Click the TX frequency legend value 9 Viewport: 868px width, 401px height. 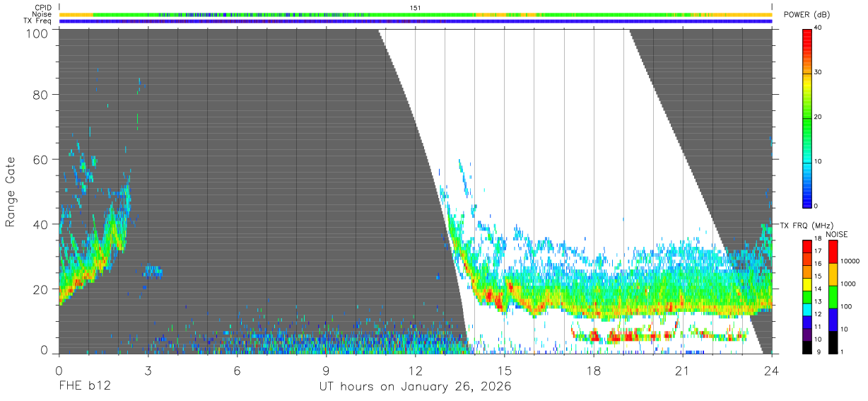(819, 352)
